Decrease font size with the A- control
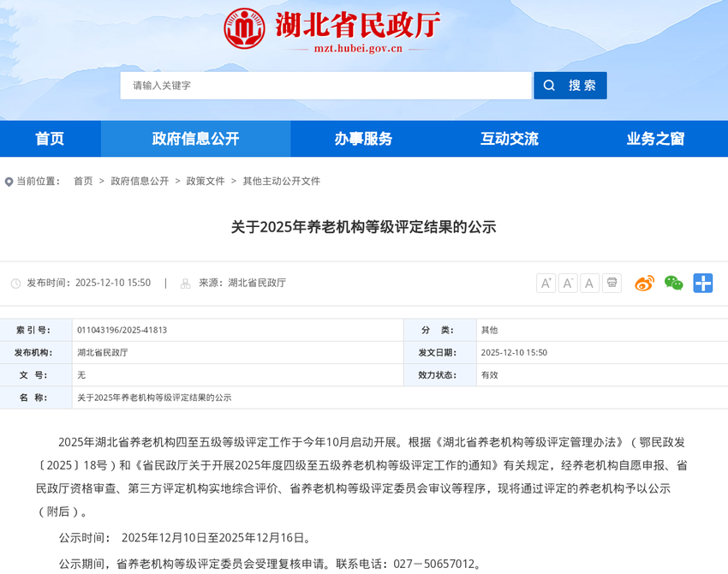728x574 pixels. pyautogui.click(x=568, y=282)
